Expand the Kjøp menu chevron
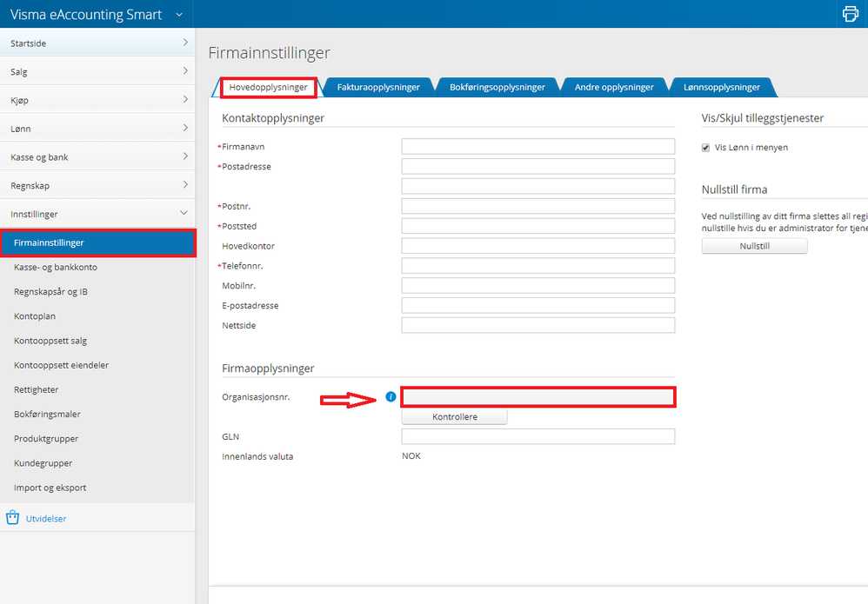Screen dimensions: 868x604 [185, 100]
